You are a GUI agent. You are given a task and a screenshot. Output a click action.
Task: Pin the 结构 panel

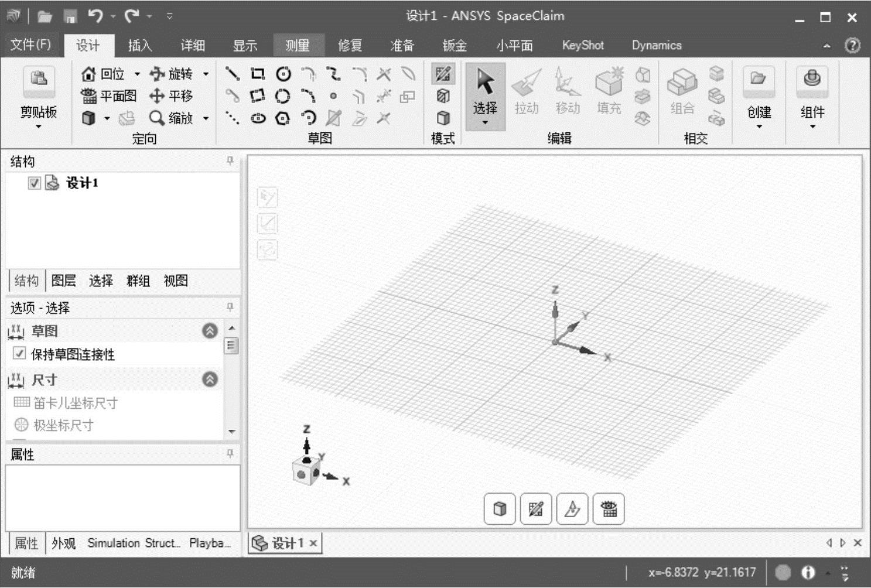click(x=230, y=160)
